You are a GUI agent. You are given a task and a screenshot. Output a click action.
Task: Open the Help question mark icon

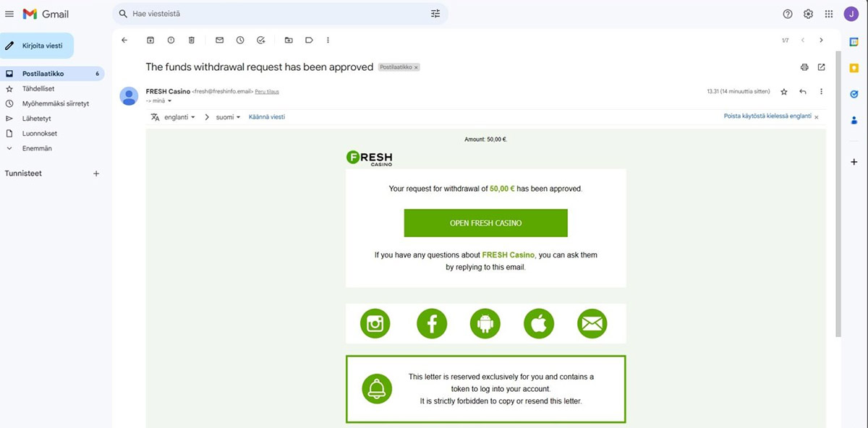[x=788, y=14]
